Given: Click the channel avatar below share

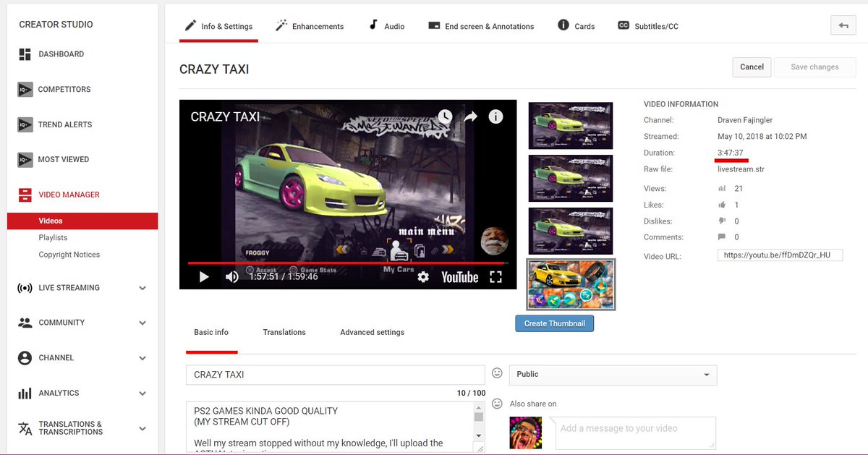Looking at the screenshot, I should [526, 433].
